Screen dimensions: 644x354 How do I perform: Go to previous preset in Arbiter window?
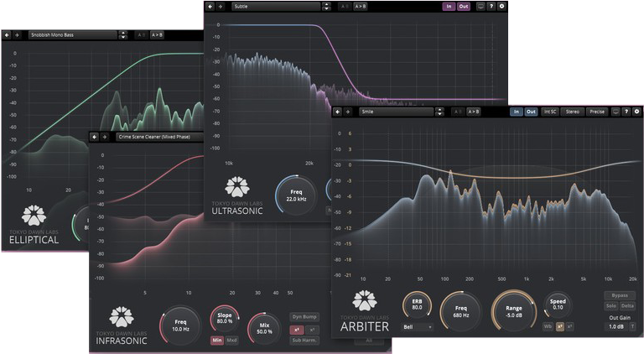point(338,112)
